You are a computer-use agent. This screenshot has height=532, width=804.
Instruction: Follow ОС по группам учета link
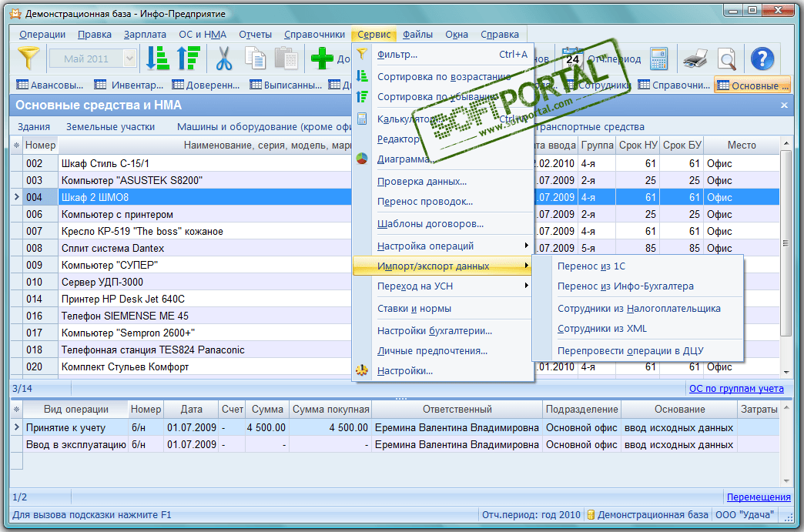pyautogui.click(x=736, y=389)
